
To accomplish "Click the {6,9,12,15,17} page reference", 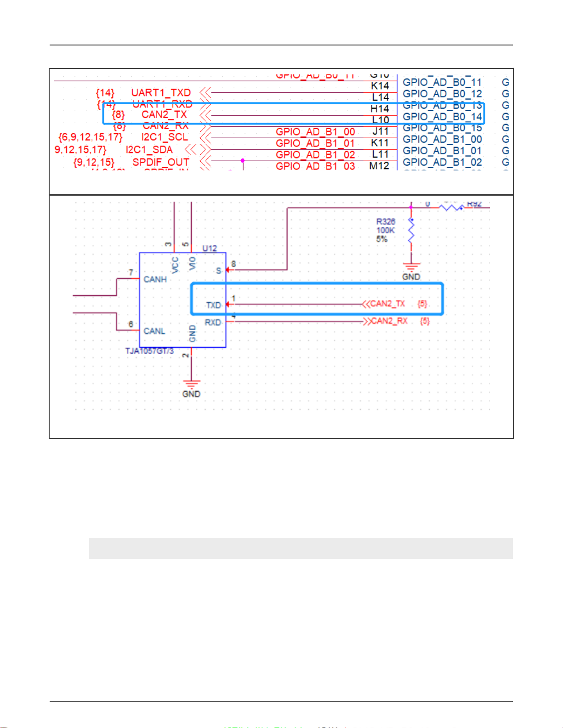I will tap(91, 137).
